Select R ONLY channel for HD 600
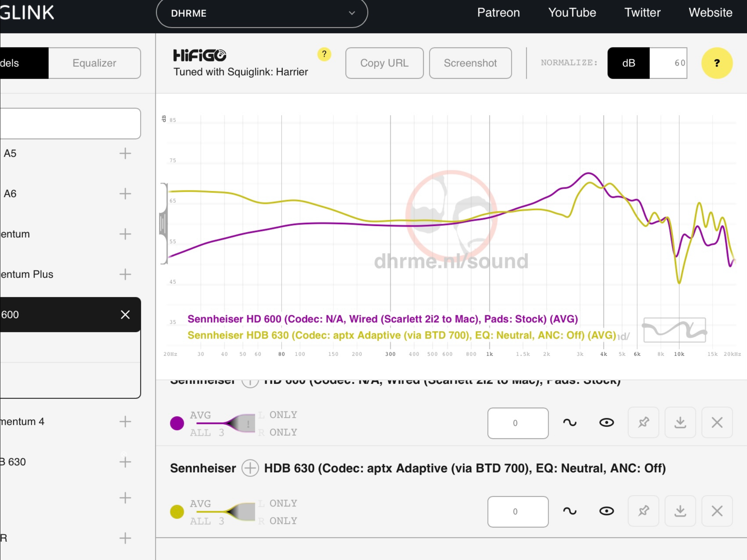The width and height of the screenshot is (747, 560). [278, 432]
